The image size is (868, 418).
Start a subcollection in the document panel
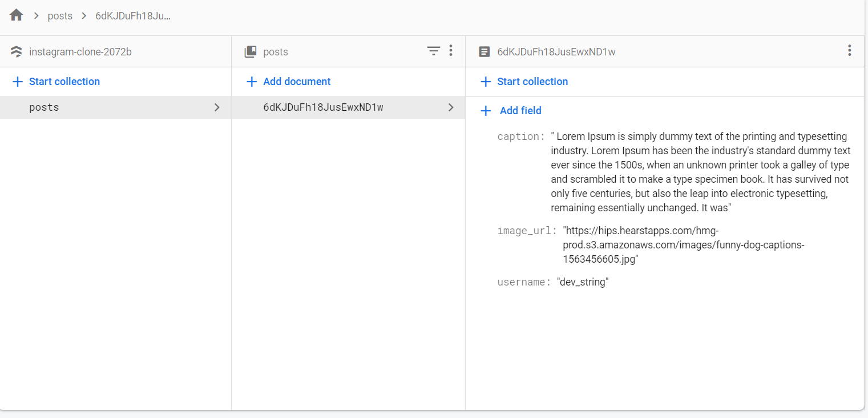pyautogui.click(x=532, y=82)
